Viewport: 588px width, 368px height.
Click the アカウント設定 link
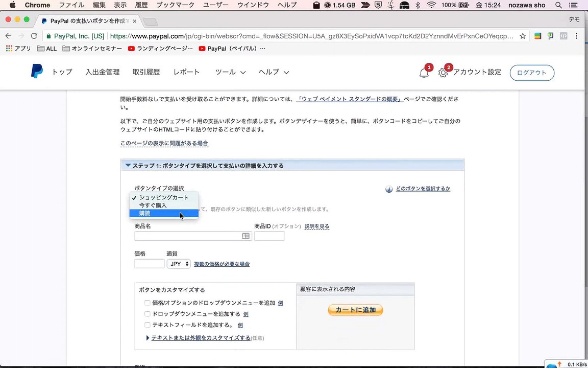tap(477, 72)
